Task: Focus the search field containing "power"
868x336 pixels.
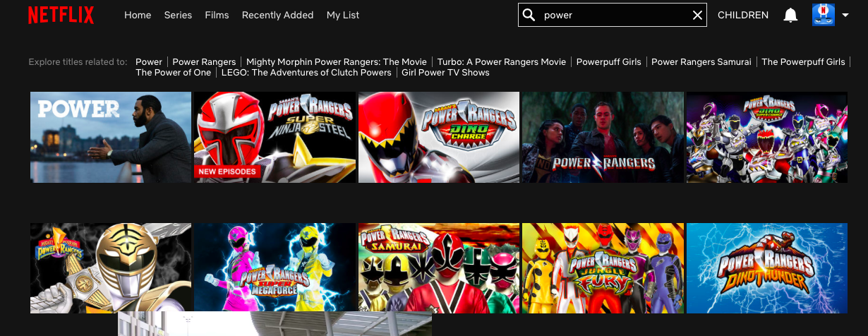Action: (613, 15)
